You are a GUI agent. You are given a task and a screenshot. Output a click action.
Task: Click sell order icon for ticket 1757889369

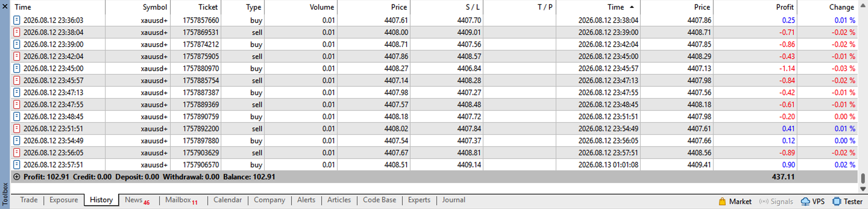(x=17, y=105)
